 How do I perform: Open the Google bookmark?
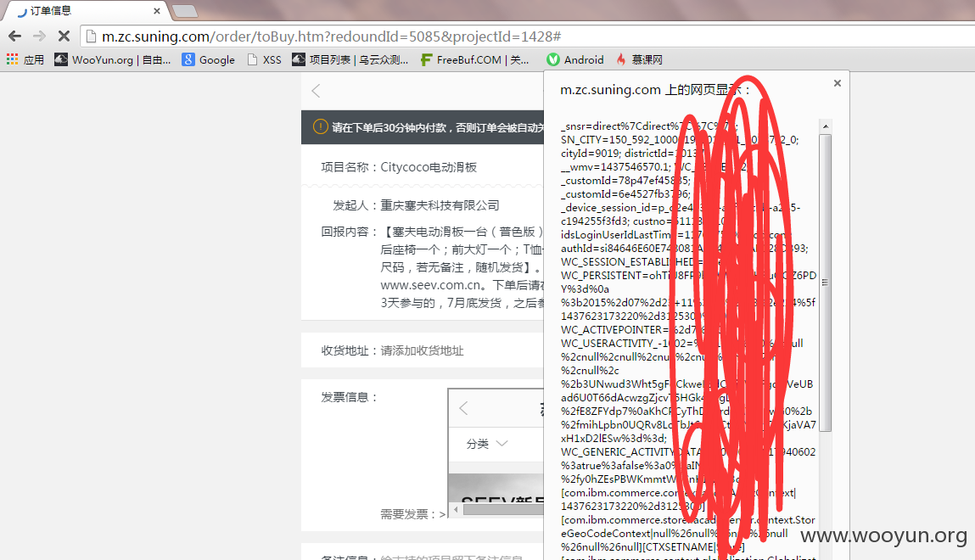(208, 59)
